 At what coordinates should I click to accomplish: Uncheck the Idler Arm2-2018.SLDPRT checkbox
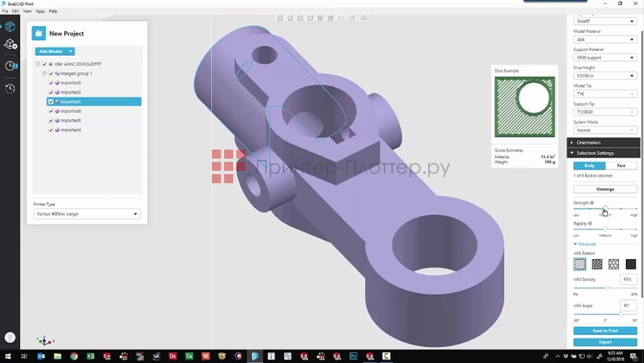click(x=44, y=64)
